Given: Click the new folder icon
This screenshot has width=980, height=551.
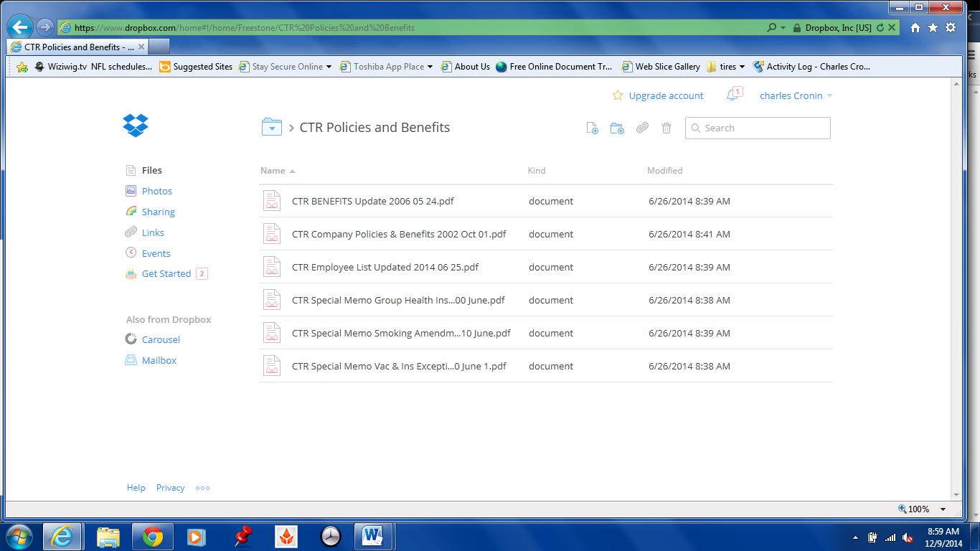Looking at the screenshot, I should point(617,128).
